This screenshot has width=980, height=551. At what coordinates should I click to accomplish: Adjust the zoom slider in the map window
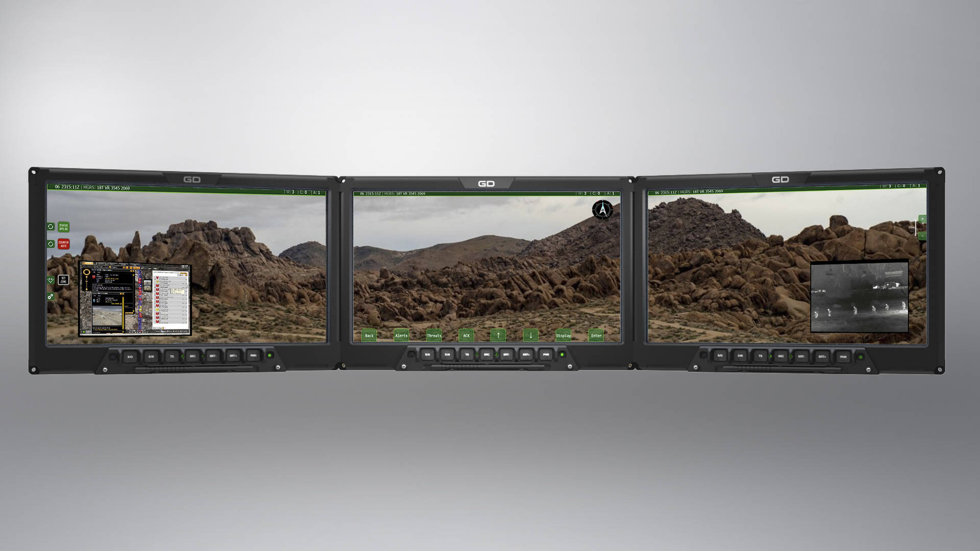click(x=86, y=281)
